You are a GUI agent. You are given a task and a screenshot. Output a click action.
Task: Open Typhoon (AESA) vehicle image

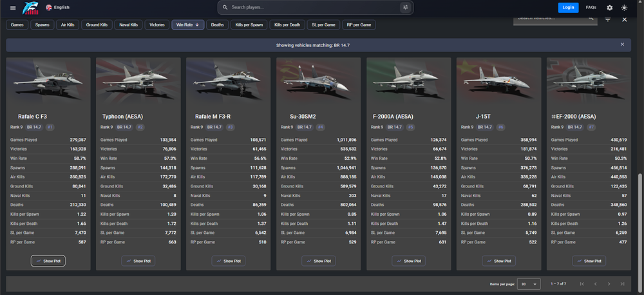(x=138, y=80)
